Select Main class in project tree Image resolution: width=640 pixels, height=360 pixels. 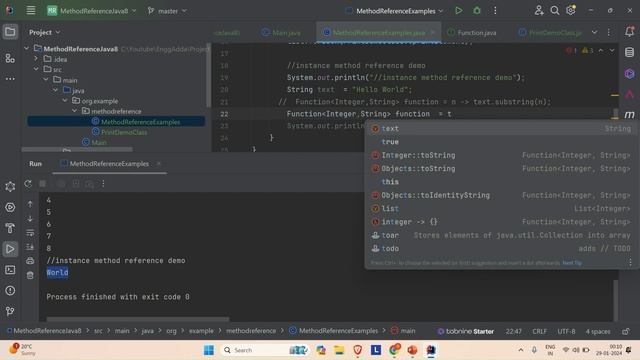pyautogui.click(x=99, y=142)
